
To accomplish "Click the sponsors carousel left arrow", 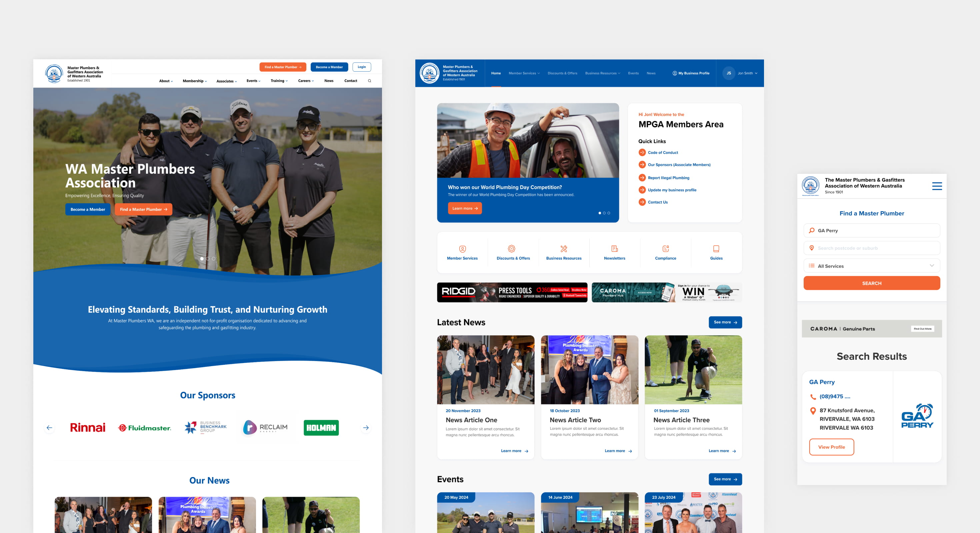I will pos(49,428).
